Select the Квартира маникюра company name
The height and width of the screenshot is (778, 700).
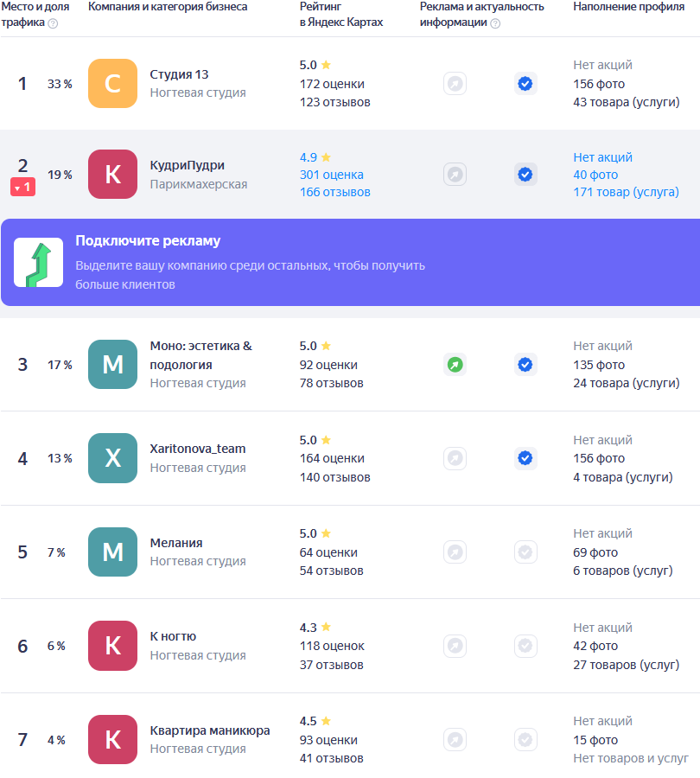[x=209, y=730]
